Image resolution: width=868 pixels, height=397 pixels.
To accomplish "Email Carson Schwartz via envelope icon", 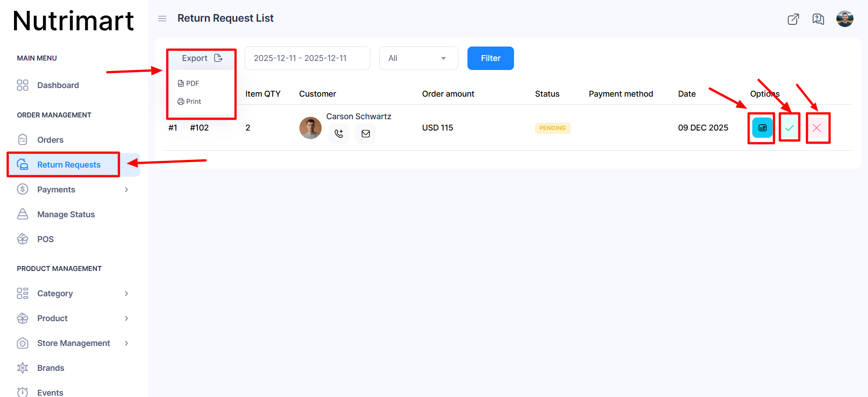I will pyautogui.click(x=365, y=134).
